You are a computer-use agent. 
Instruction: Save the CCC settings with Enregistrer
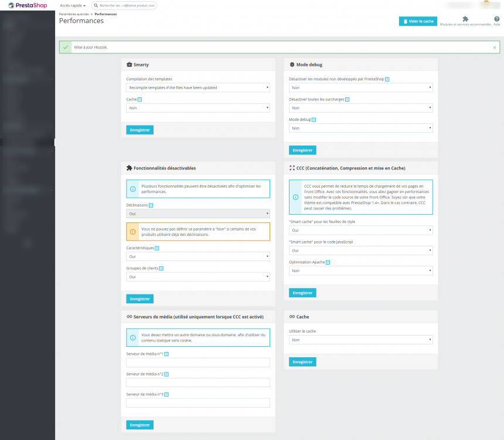(x=302, y=293)
